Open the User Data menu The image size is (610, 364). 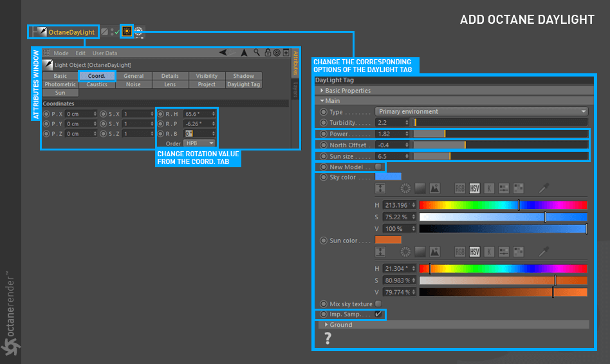tap(105, 53)
